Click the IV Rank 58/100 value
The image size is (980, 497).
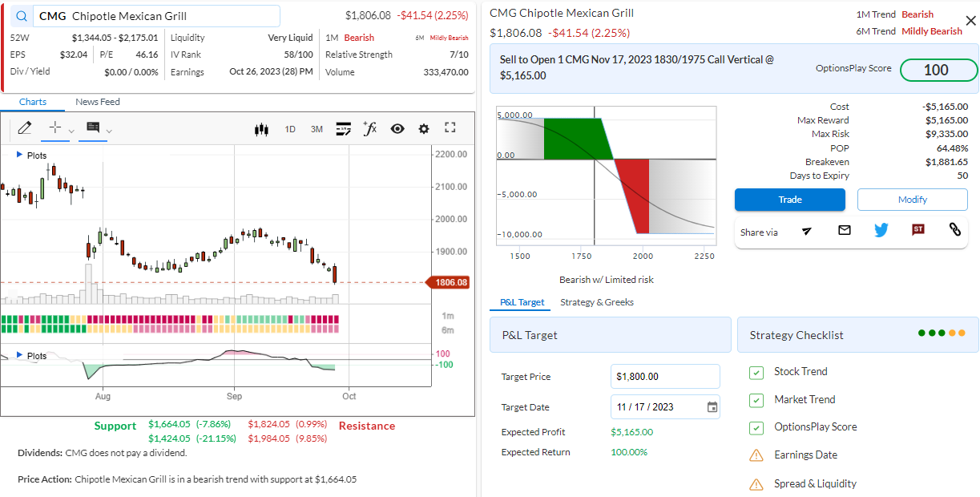point(299,55)
